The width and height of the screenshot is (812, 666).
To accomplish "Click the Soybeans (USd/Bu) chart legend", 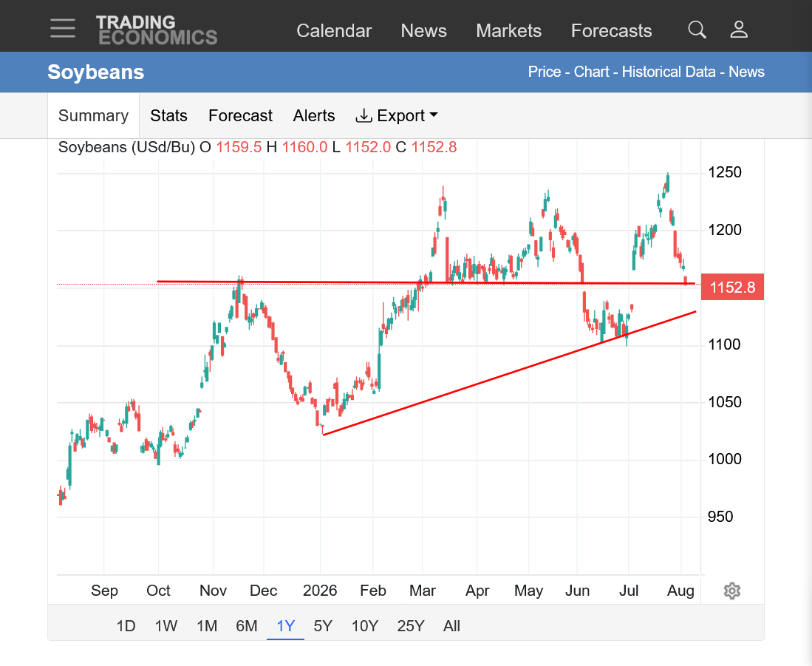I will tap(126, 147).
